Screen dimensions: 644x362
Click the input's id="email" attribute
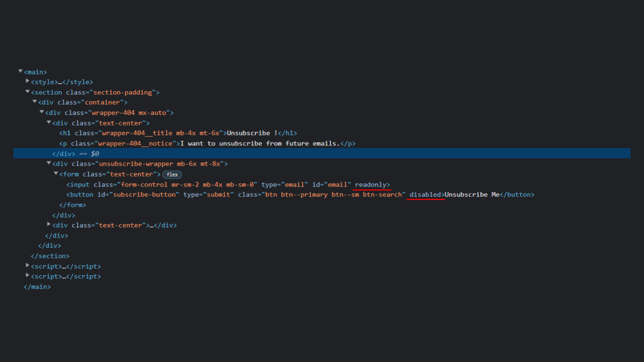pos(332,184)
